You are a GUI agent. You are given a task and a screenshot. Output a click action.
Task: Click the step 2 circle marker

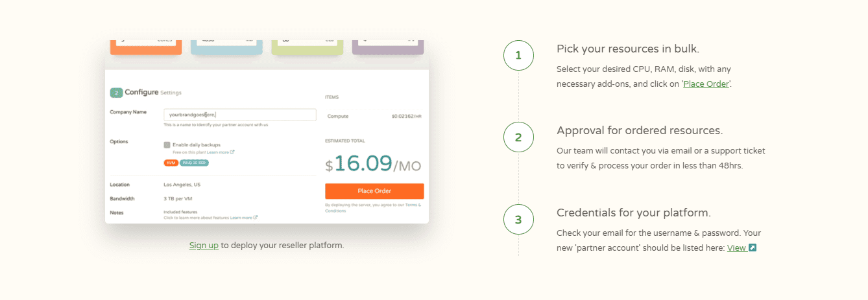pos(518,137)
